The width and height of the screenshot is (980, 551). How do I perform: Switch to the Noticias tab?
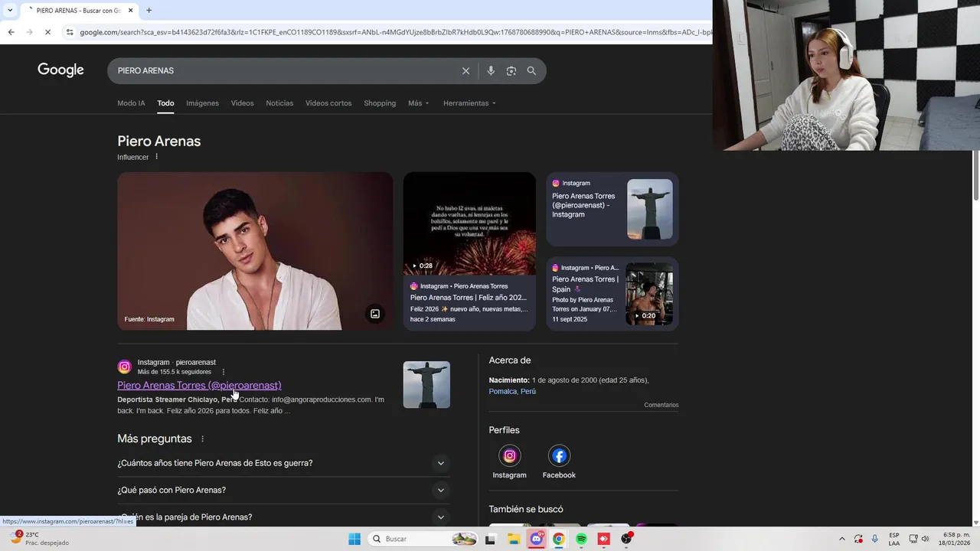[x=279, y=103]
